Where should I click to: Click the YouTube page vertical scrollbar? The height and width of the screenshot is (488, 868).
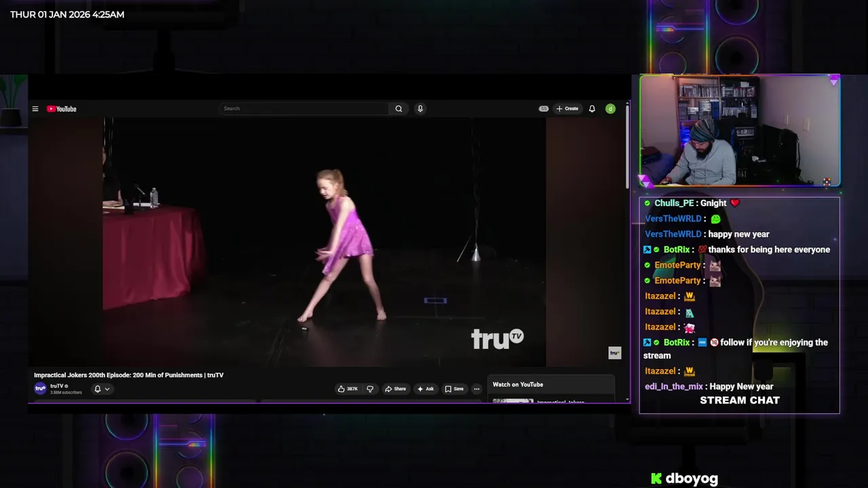(627, 146)
